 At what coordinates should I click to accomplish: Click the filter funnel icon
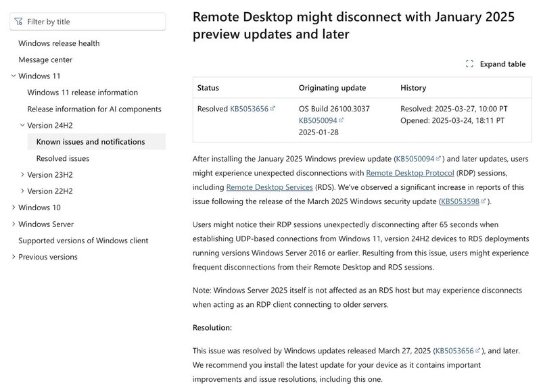19,22
